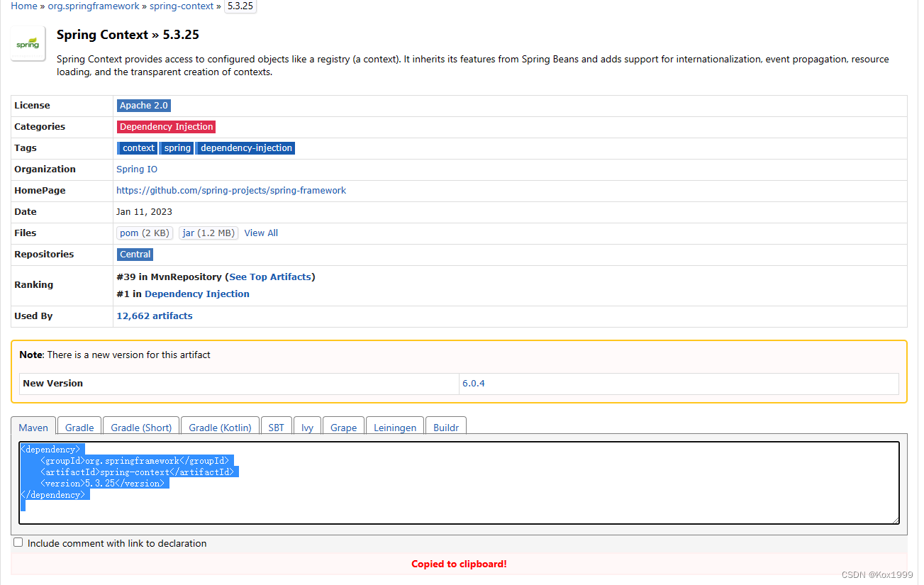Click the Spring Context » 5.3.25 heading

click(x=128, y=35)
